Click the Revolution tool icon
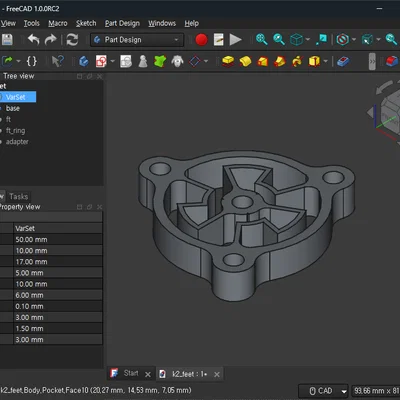Image resolution: width=400 pixels, height=400 pixels. (x=245, y=61)
